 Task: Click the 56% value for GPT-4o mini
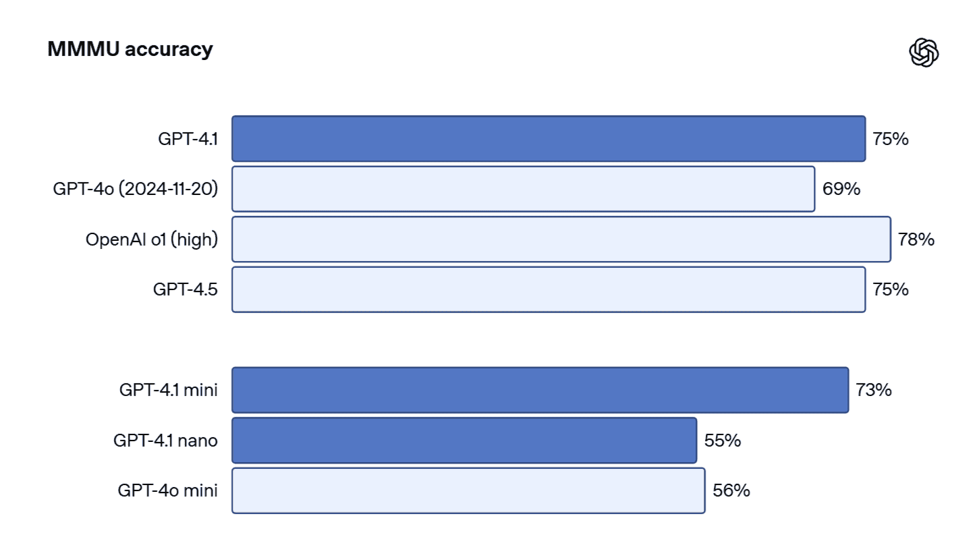pos(731,491)
